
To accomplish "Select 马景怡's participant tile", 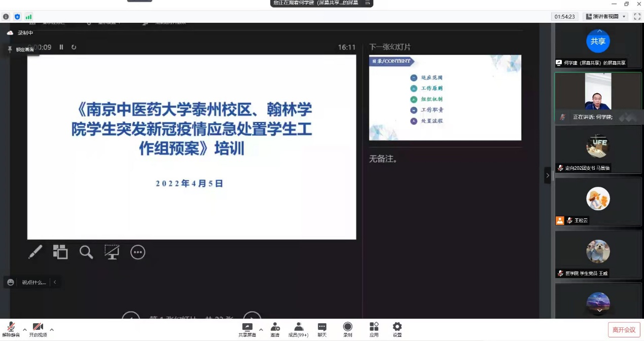I will pos(598,149).
